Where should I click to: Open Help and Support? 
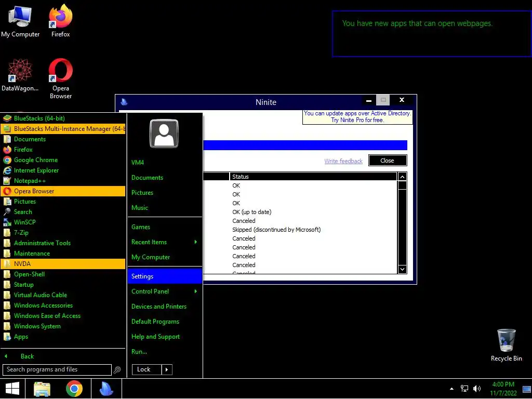165,337
